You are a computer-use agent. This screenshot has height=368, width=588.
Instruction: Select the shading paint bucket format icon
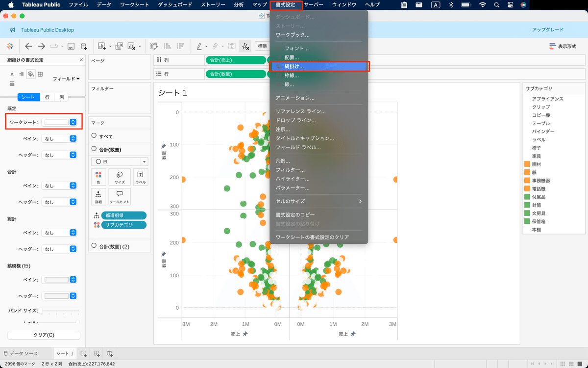pos(30,74)
